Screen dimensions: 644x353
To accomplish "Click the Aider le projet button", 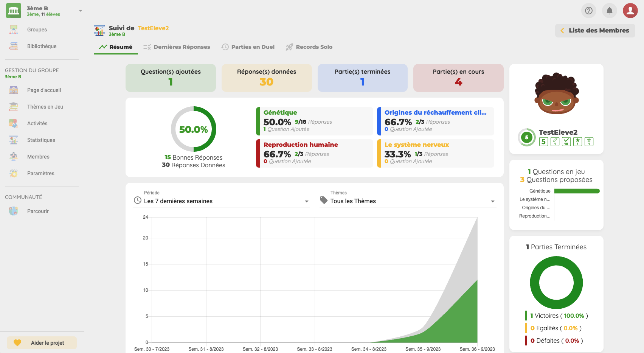I will tap(42, 343).
